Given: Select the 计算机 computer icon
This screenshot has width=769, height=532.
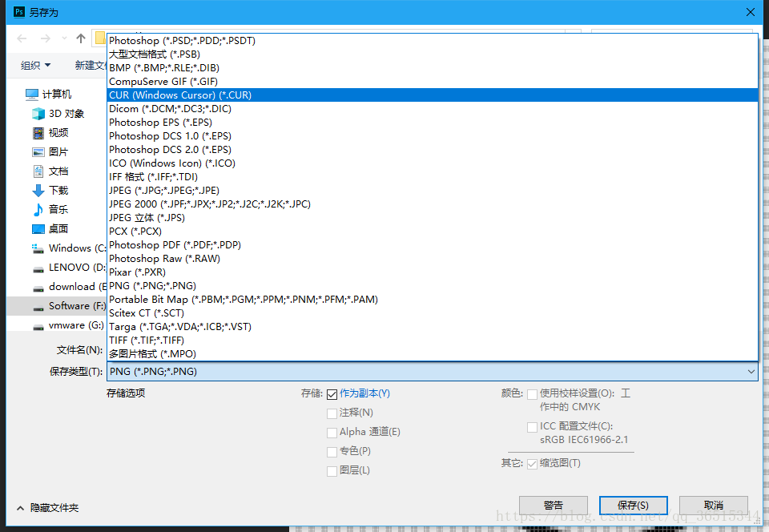Looking at the screenshot, I should tap(32, 95).
